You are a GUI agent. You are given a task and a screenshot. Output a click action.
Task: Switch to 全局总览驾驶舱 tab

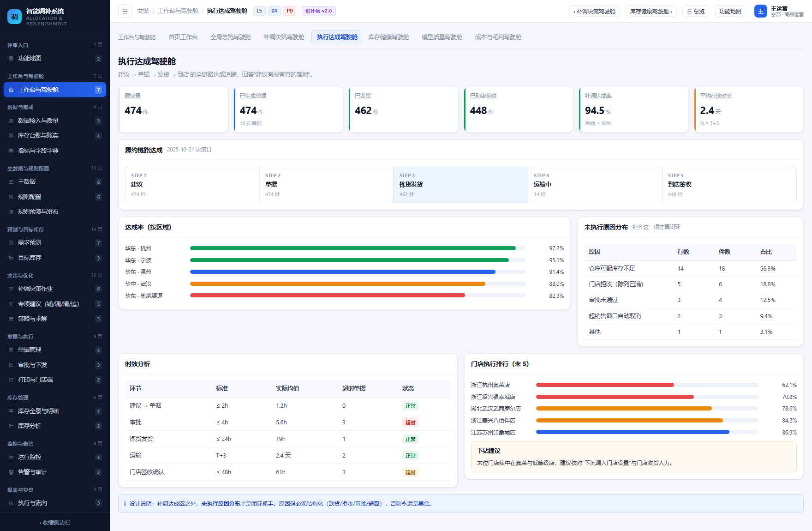click(231, 37)
